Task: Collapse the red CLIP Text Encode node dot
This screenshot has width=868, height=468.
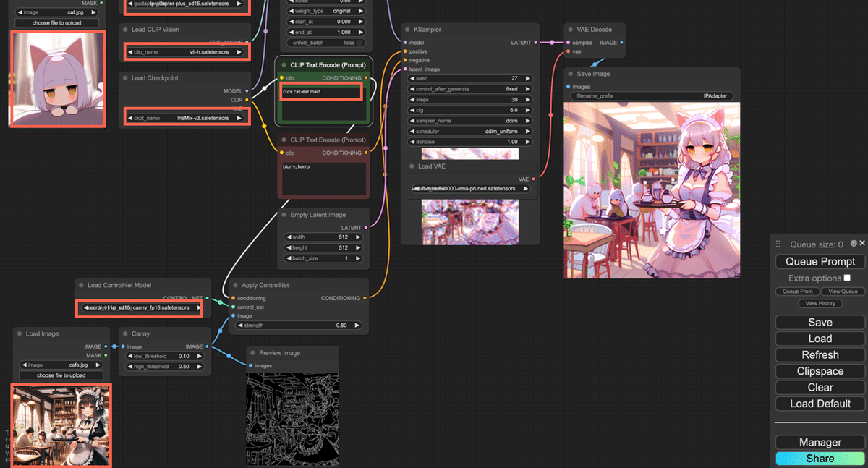Action: click(x=283, y=140)
